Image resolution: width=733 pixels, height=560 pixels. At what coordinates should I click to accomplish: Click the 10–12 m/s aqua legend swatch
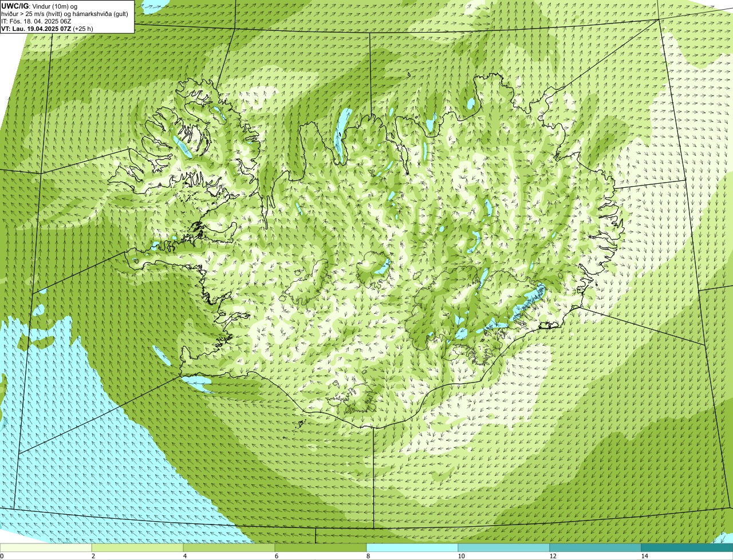[504, 547]
